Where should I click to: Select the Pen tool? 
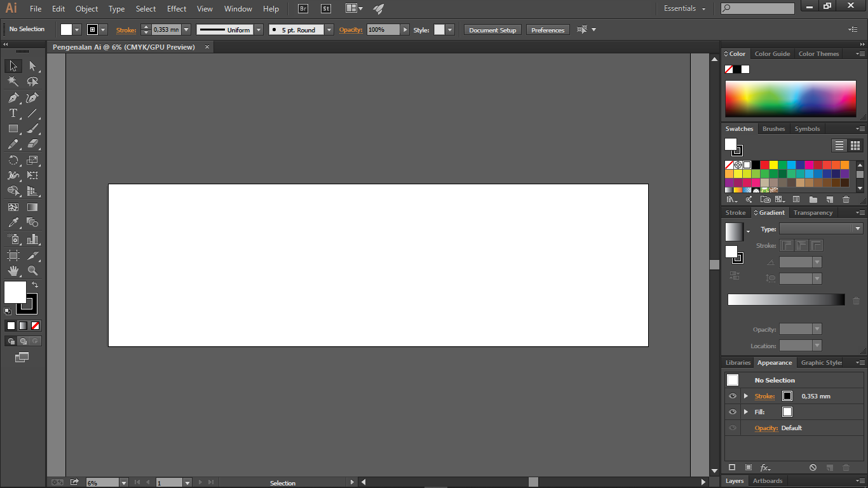pos(13,98)
